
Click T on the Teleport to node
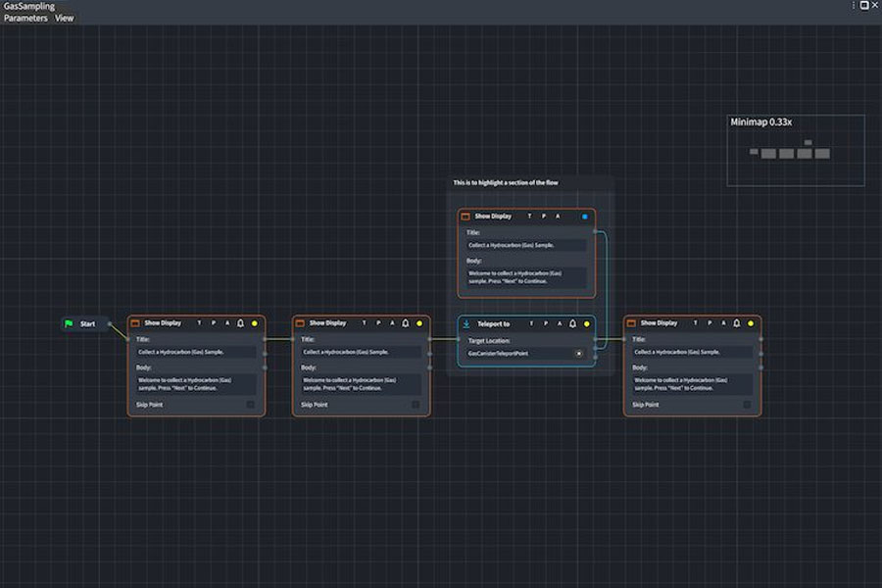click(531, 323)
